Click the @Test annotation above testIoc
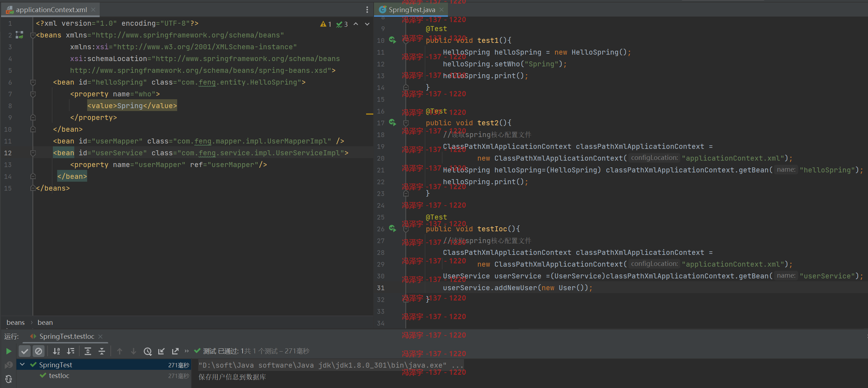Screen dimensions: 868x388 click(436, 217)
